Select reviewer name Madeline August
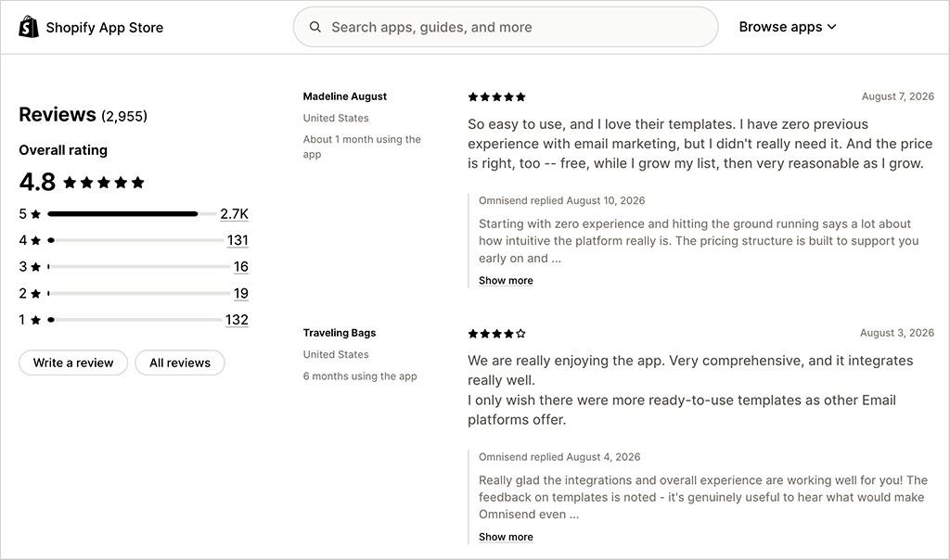This screenshot has width=950, height=560. (345, 96)
